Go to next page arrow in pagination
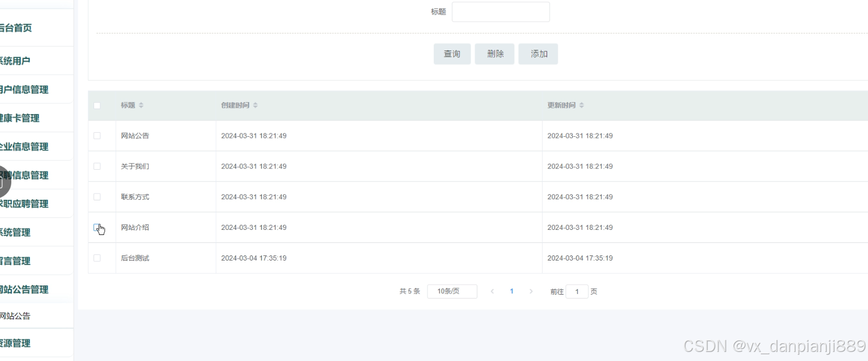Image resolution: width=868 pixels, height=361 pixels. 531,291
